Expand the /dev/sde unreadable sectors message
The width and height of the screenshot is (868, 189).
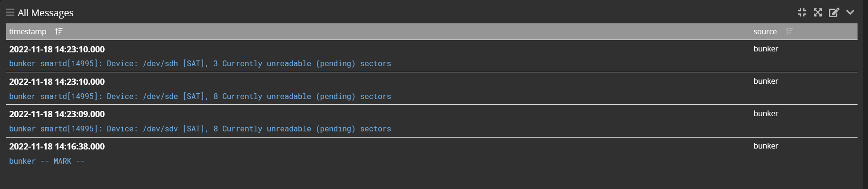pos(200,96)
